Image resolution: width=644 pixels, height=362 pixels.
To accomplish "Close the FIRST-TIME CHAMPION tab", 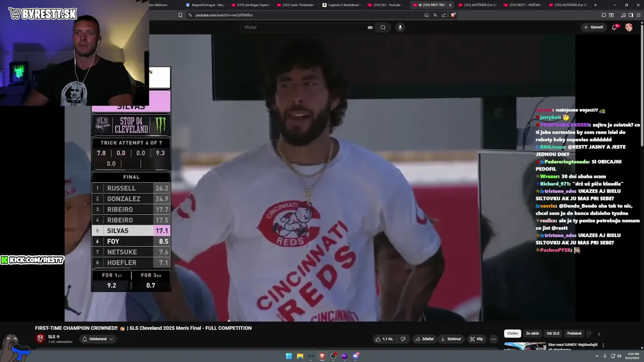I will 450,5.
